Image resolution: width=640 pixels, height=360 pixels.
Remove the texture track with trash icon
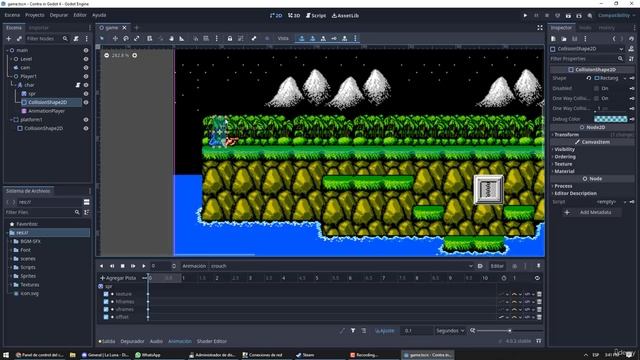tap(539, 294)
